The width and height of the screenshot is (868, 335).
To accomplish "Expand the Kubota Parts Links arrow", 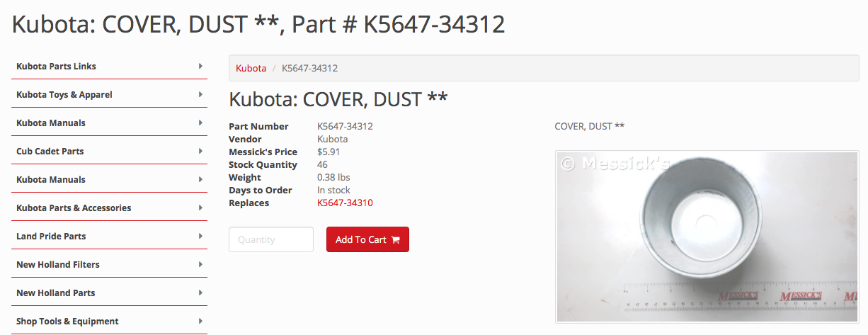I will (x=201, y=66).
